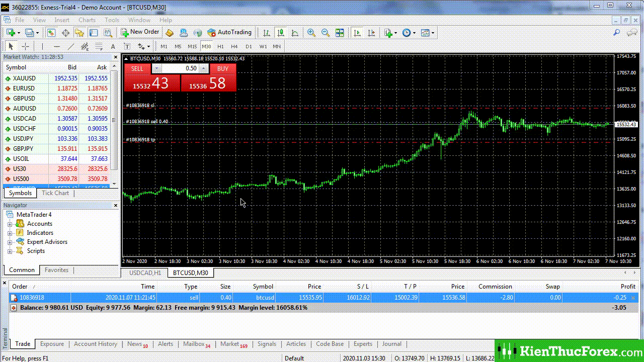Select the text (A) drawing tool
The height and width of the screenshot is (362, 644).
pos(113,46)
